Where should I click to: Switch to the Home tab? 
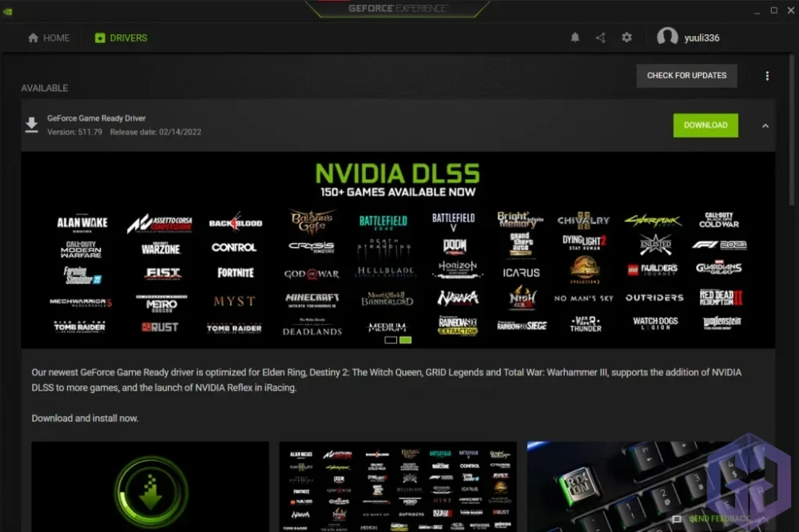point(49,38)
